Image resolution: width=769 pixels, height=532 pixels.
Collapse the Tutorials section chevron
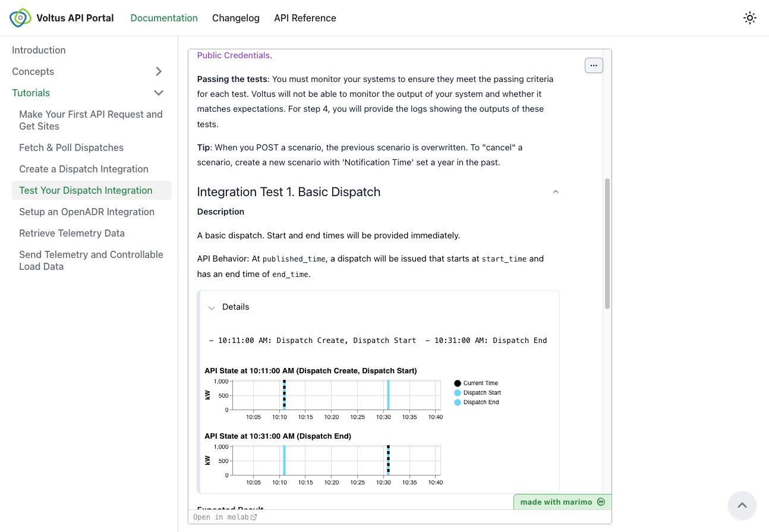click(159, 93)
